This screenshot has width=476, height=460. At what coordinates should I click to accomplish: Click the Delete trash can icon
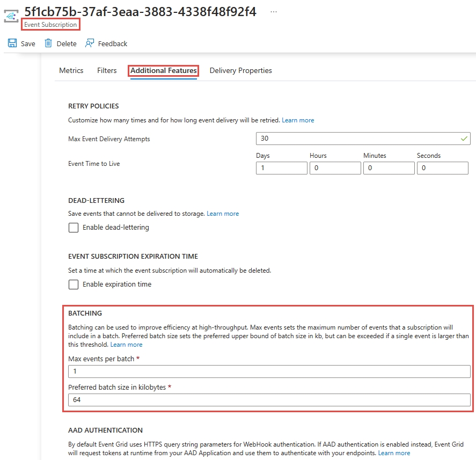[x=48, y=43]
